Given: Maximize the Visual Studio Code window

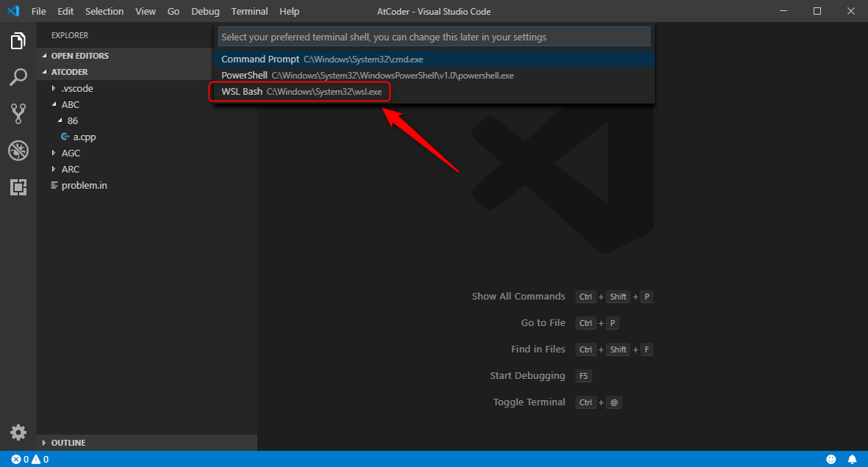Looking at the screenshot, I should (817, 11).
